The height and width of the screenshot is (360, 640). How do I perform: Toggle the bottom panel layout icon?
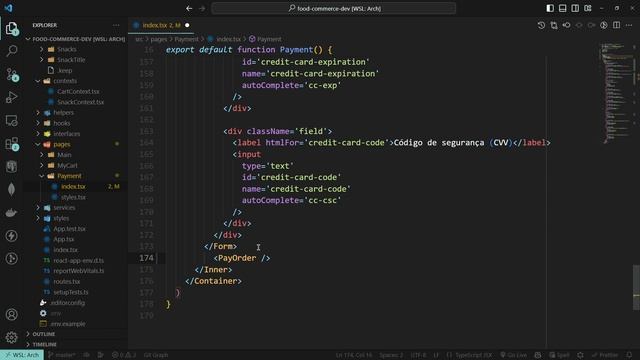562,8
